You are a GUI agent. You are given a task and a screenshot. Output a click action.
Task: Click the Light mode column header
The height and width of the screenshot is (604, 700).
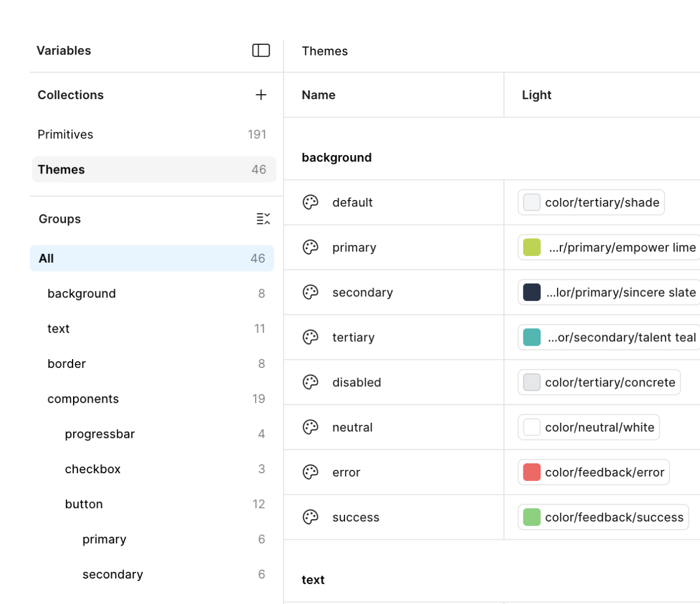coord(537,95)
